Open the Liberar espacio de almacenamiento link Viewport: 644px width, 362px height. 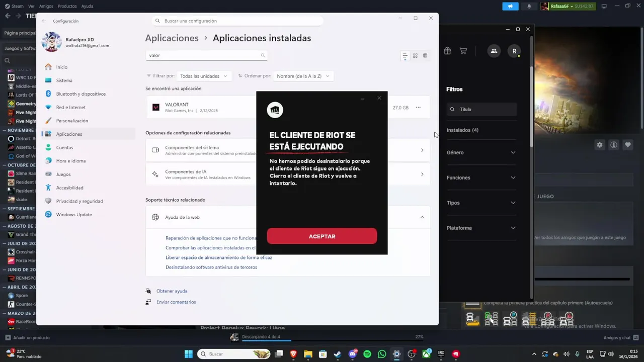click(219, 257)
